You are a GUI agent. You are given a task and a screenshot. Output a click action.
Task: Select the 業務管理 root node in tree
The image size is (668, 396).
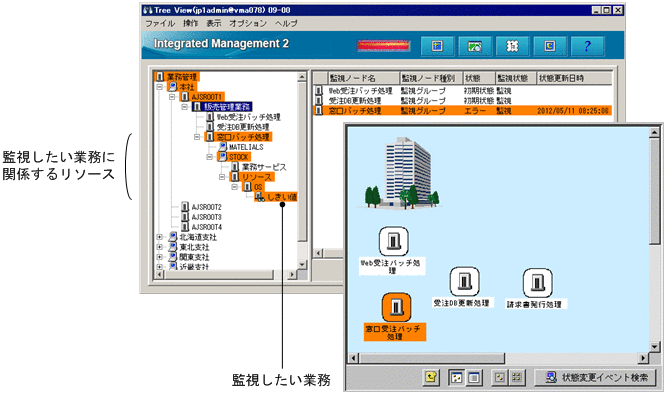(x=182, y=77)
